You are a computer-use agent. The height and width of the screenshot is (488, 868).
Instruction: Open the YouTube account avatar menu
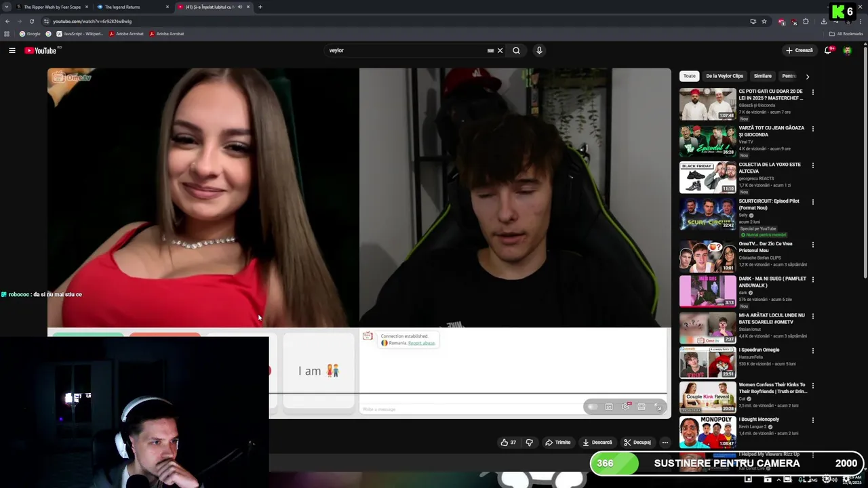click(847, 50)
